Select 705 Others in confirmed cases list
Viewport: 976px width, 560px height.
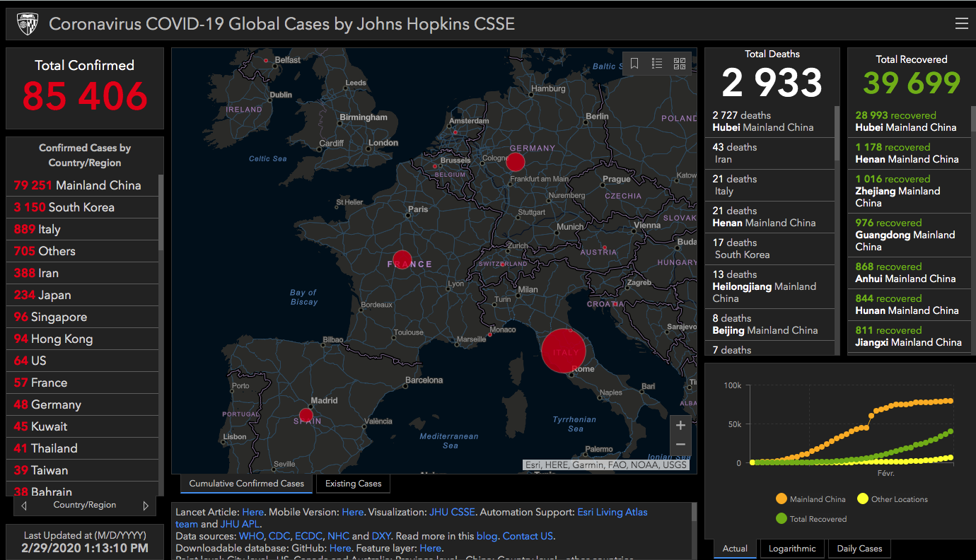(82, 251)
